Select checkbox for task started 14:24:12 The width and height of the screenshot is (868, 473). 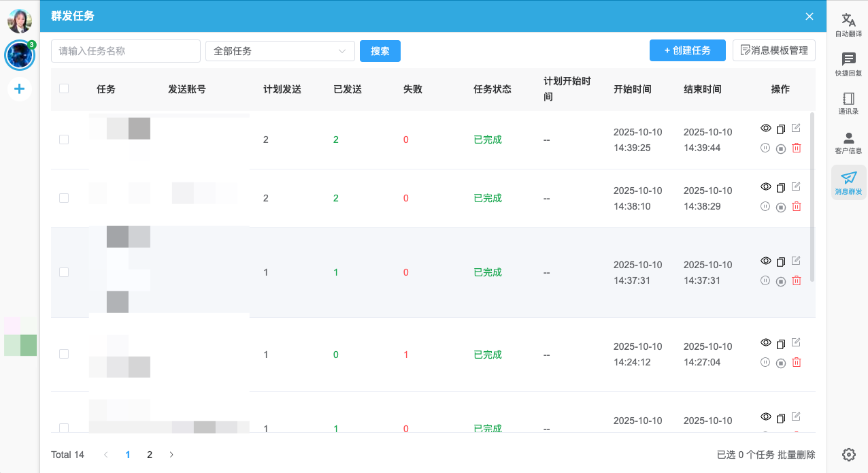click(64, 354)
